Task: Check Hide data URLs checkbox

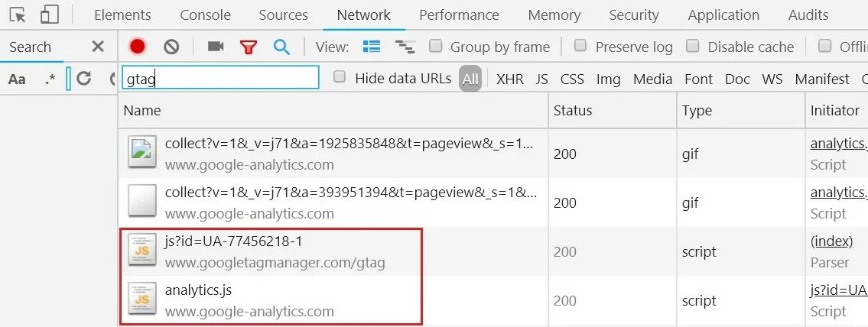Action: point(340,77)
